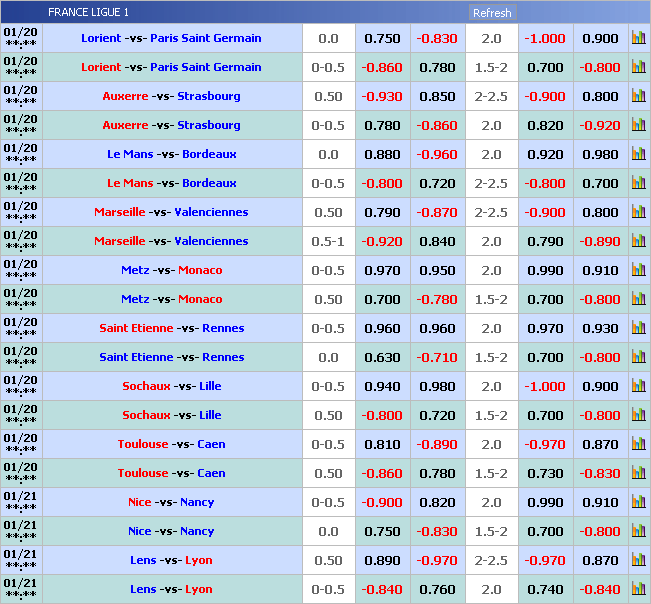
Task: Select the 0.880 odds for Le Mans
Action: (x=382, y=155)
